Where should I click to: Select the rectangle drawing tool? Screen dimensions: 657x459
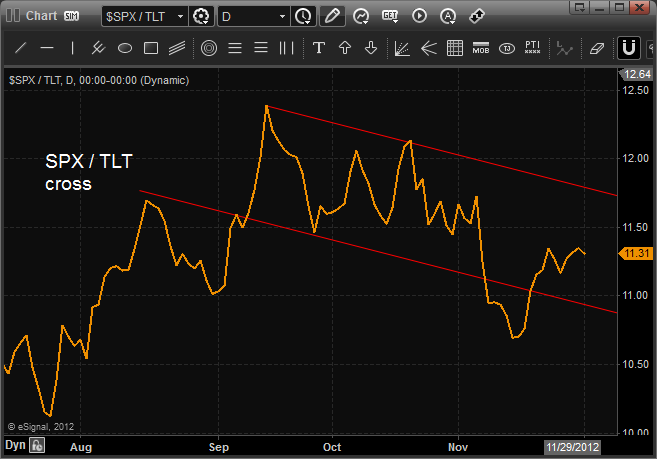click(151, 48)
